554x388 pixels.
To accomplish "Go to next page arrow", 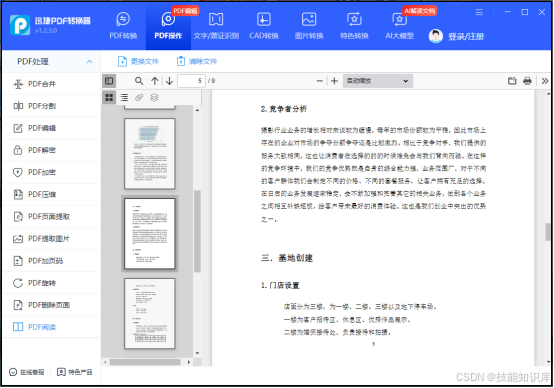I will pos(170,81).
